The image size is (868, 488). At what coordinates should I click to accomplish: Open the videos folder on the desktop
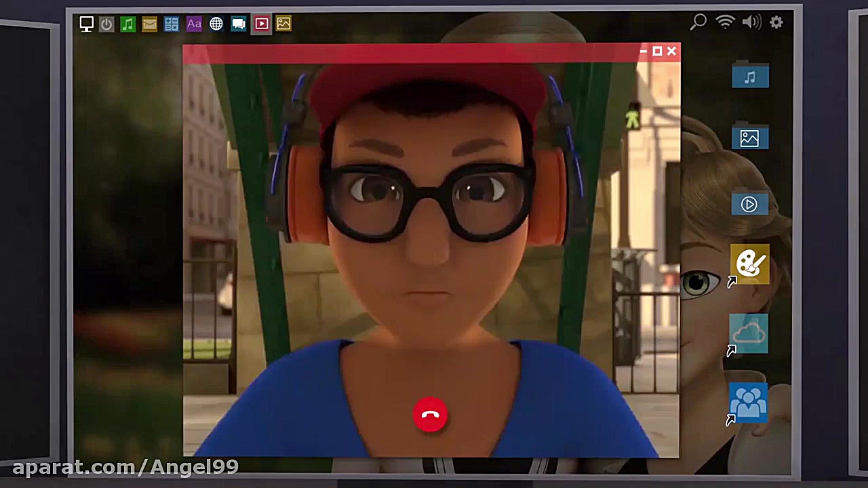749,203
